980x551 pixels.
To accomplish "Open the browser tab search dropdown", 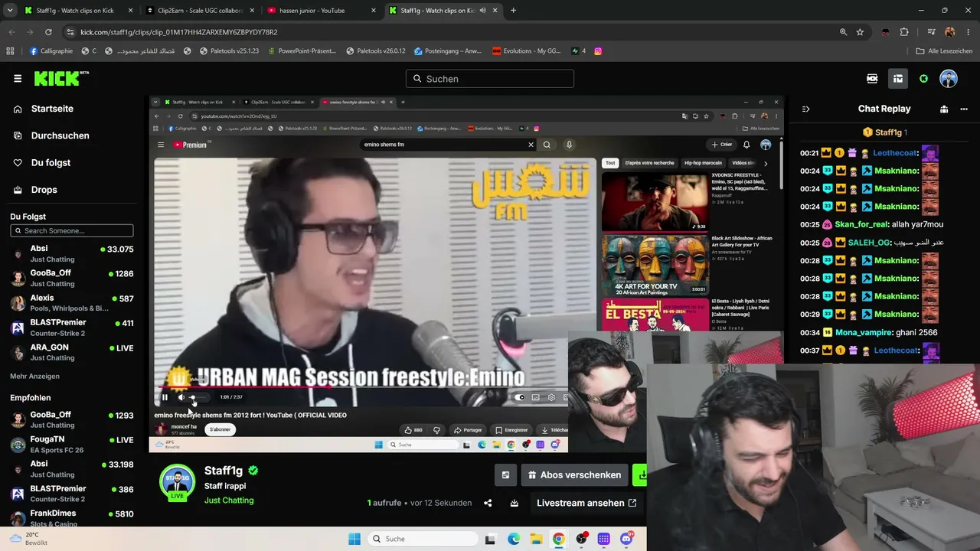I will [10, 11].
